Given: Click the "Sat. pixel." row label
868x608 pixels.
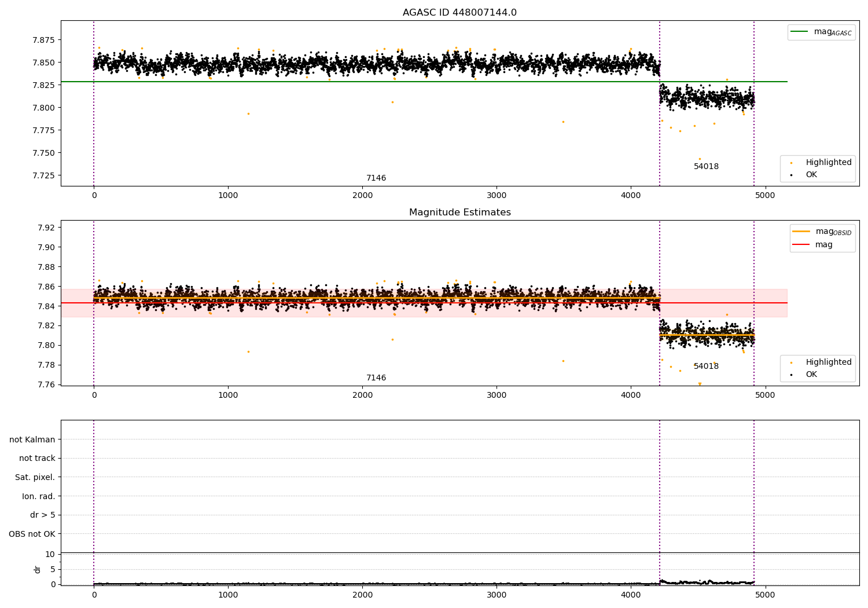Looking at the screenshot, I should (x=35, y=478).
